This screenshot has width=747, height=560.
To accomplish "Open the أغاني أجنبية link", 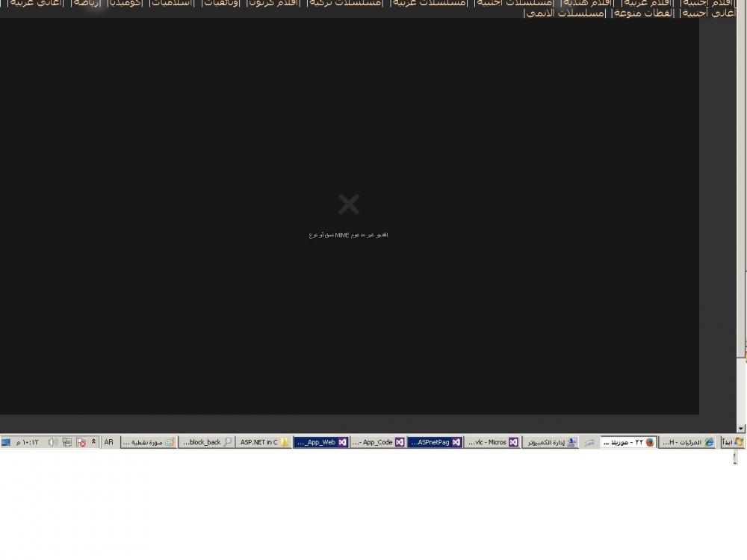I will point(709,13).
